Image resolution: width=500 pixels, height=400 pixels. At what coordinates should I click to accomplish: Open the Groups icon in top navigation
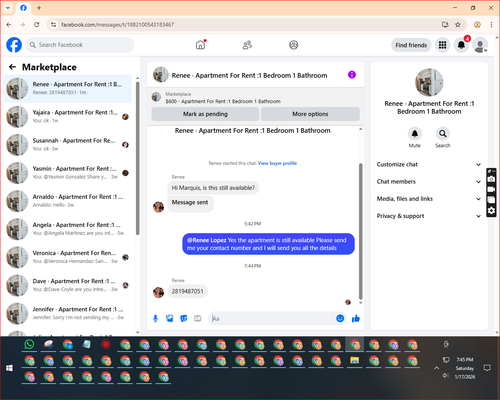coord(294,45)
